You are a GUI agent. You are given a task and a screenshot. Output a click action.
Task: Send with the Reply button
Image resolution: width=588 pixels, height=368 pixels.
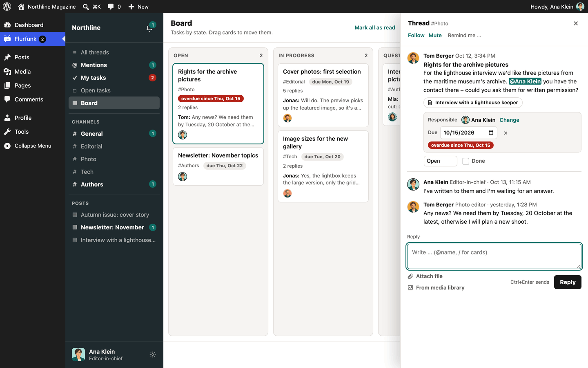(568, 282)
